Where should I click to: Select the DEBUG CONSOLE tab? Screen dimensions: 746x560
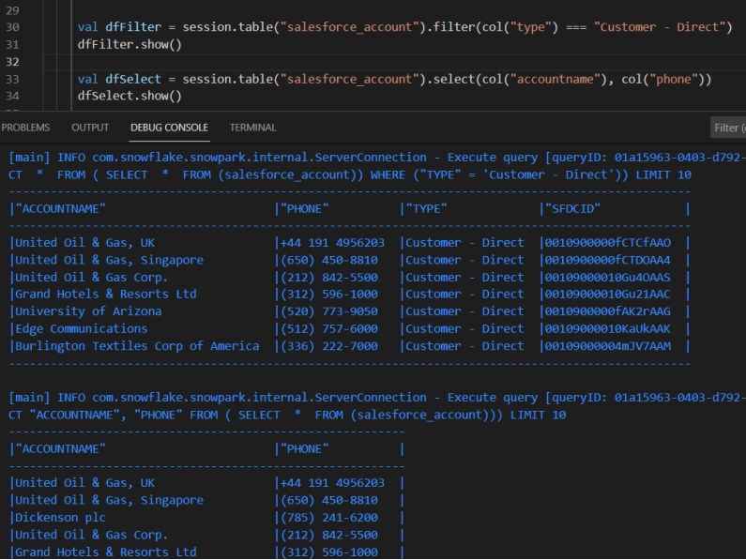point(169,128)
